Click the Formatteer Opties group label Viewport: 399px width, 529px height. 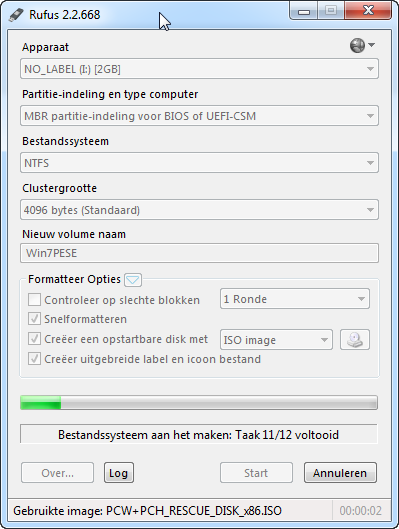click(74, 279)
